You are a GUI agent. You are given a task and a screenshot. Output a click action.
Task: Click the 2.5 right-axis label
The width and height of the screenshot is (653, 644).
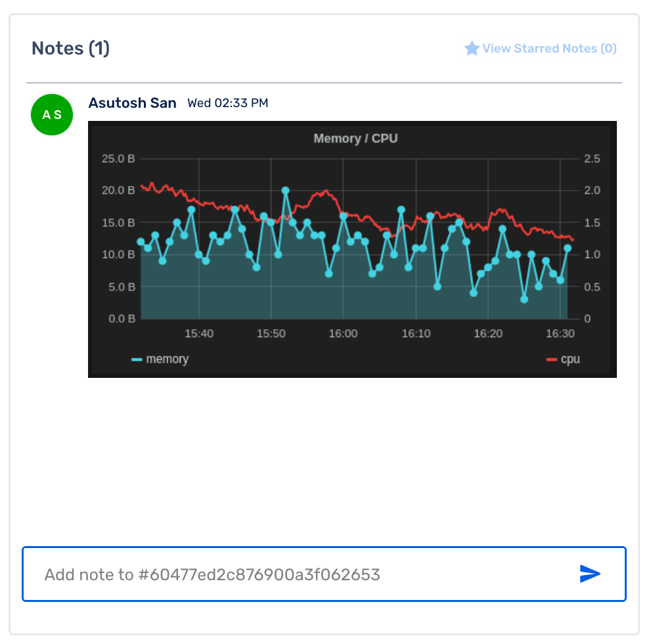click(x=592, y=159)
